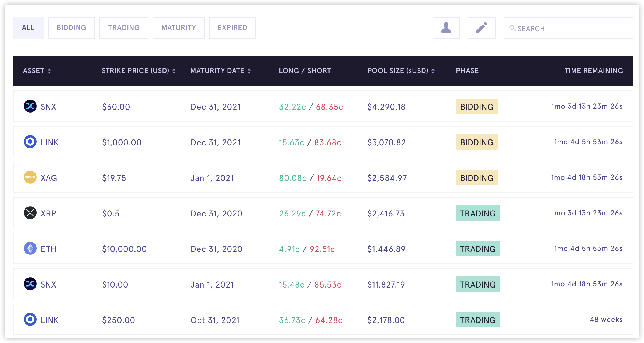Click the pencil edit icon button
The width and height of the screenshot is (644, 343).
click(482, 28)
